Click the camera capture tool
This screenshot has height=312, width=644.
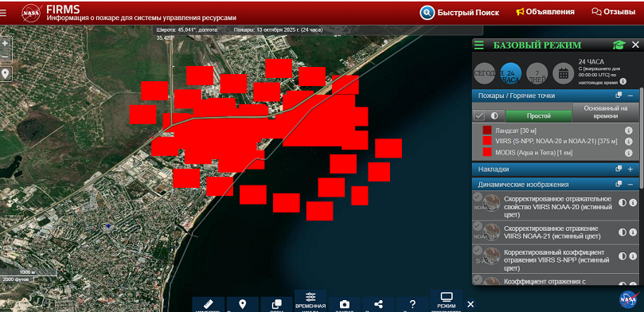click(x=344, y=305)
